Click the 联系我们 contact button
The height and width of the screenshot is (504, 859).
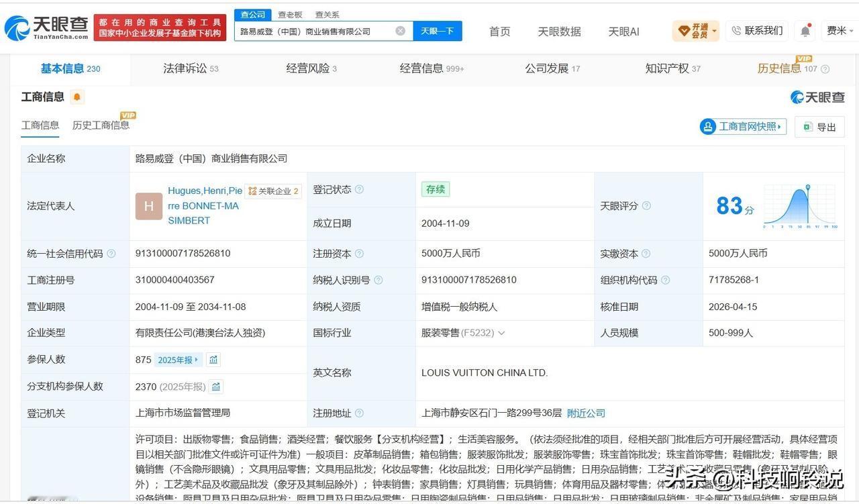(x=757, y=31)
